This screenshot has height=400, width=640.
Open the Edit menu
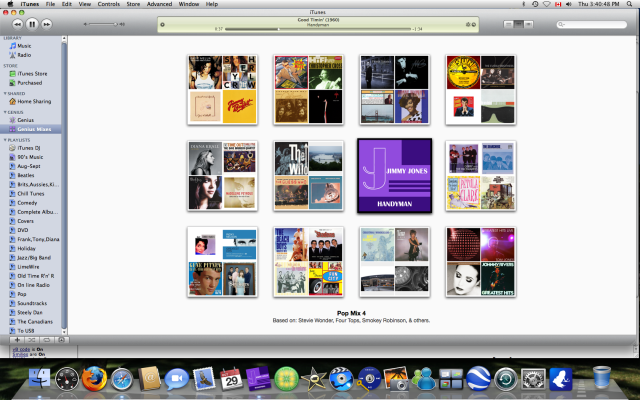[67, 4]
